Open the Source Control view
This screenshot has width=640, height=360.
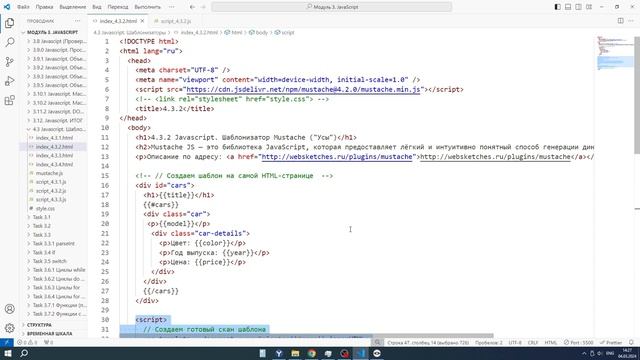click(x=10, y=62)
